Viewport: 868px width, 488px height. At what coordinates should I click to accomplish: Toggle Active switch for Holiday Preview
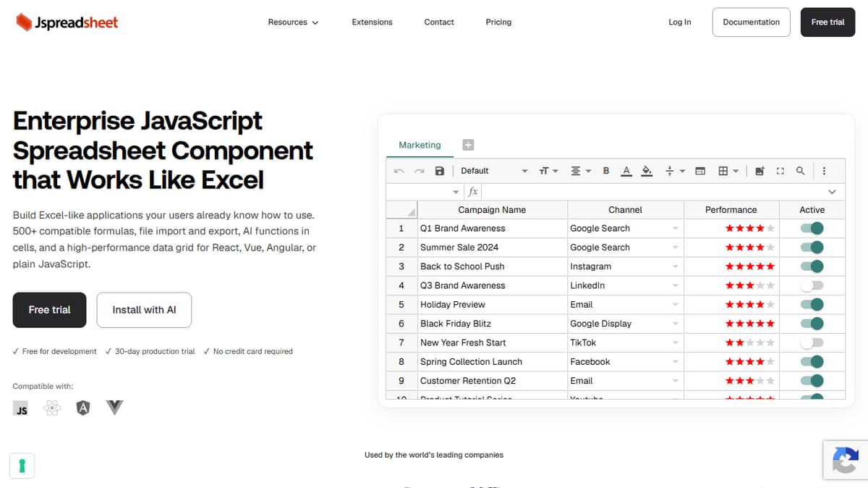point(812,304)
